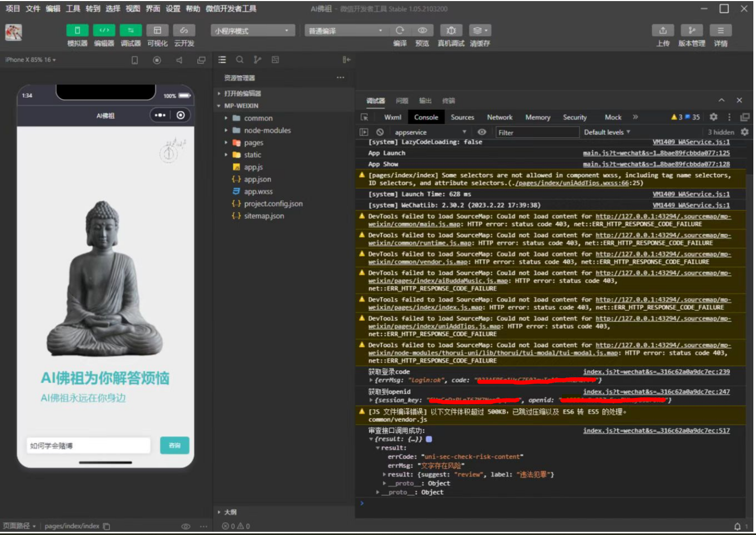Switch to the 终端 terminal tab
The height and width of the screenshot is (535, 756).
449,100
